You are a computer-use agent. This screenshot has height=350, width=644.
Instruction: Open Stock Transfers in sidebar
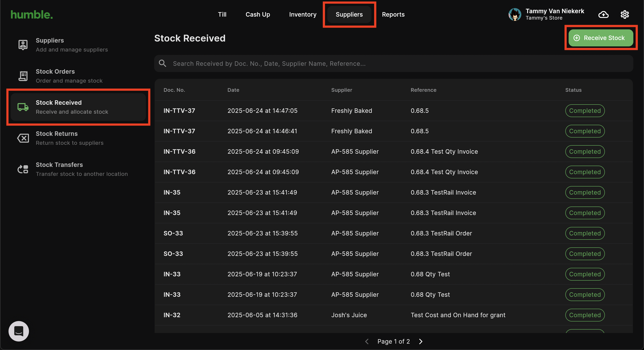click(x=78, y=169)
